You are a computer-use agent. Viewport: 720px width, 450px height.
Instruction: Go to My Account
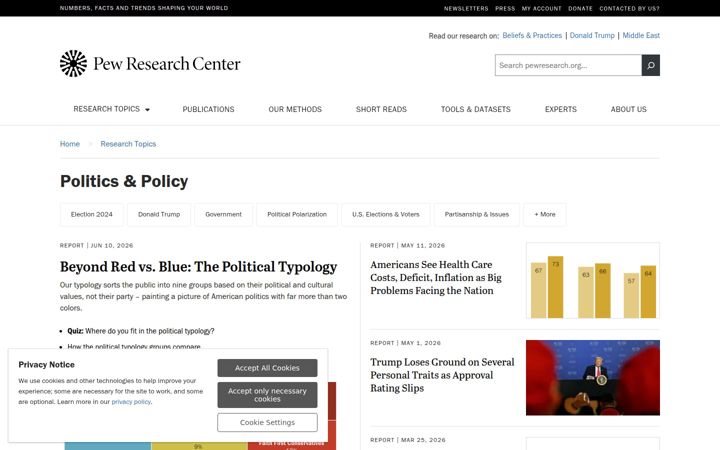click(541, 8)
